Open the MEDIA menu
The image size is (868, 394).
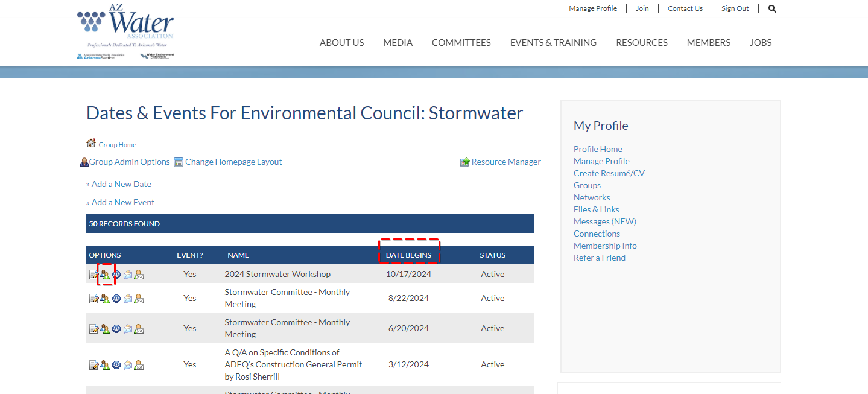(398, 42)
